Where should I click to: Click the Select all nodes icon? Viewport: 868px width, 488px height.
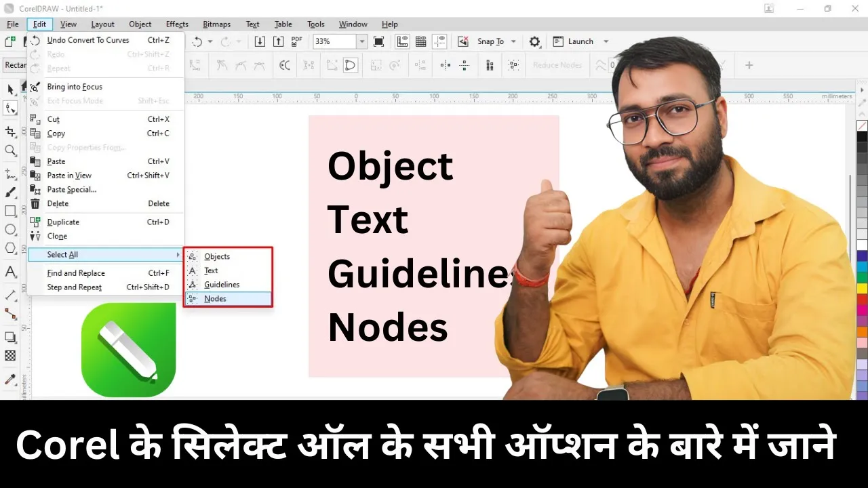[513, 65]
